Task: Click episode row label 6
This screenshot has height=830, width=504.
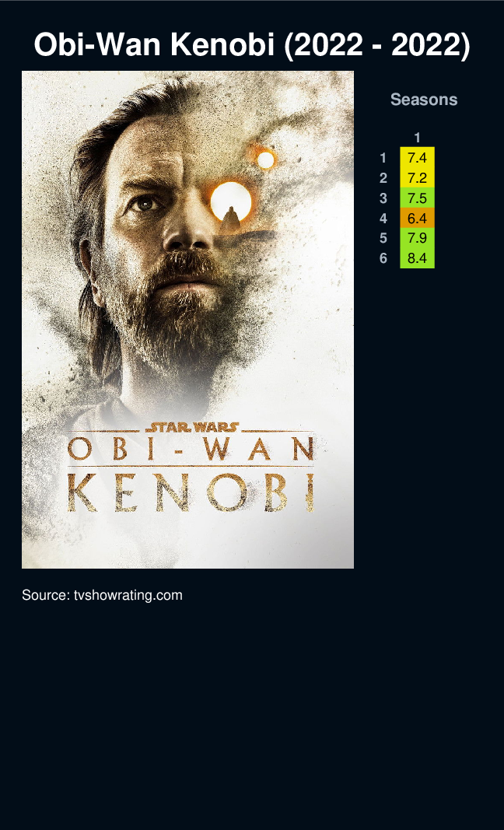Action: point(383,258)
